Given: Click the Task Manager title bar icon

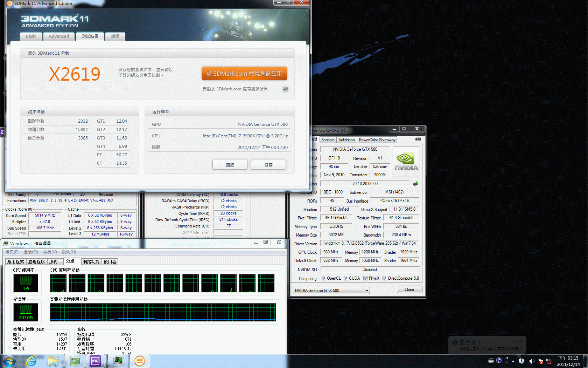Looking at the screenshot, I should 6,243.
